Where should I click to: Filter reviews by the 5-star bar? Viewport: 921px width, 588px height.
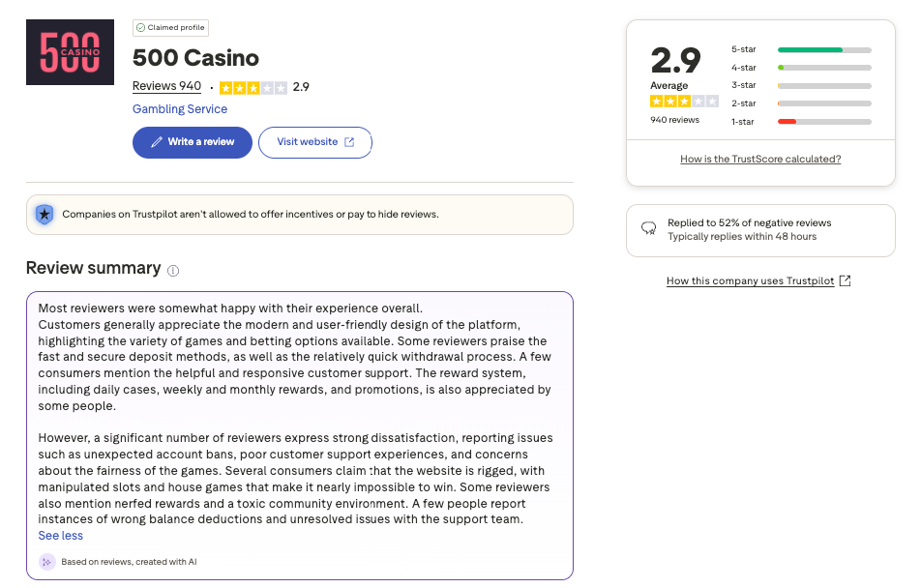click(823, 49)
